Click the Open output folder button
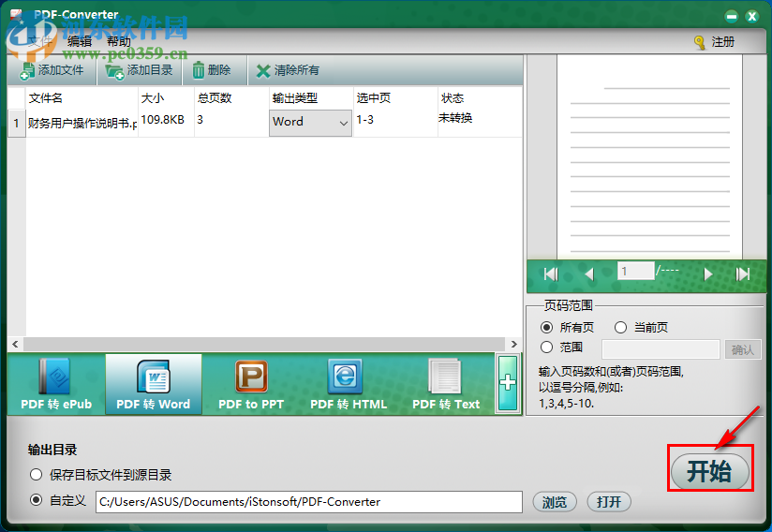The image size is (772, 532). pyautogui.click(x=609, y=502)
